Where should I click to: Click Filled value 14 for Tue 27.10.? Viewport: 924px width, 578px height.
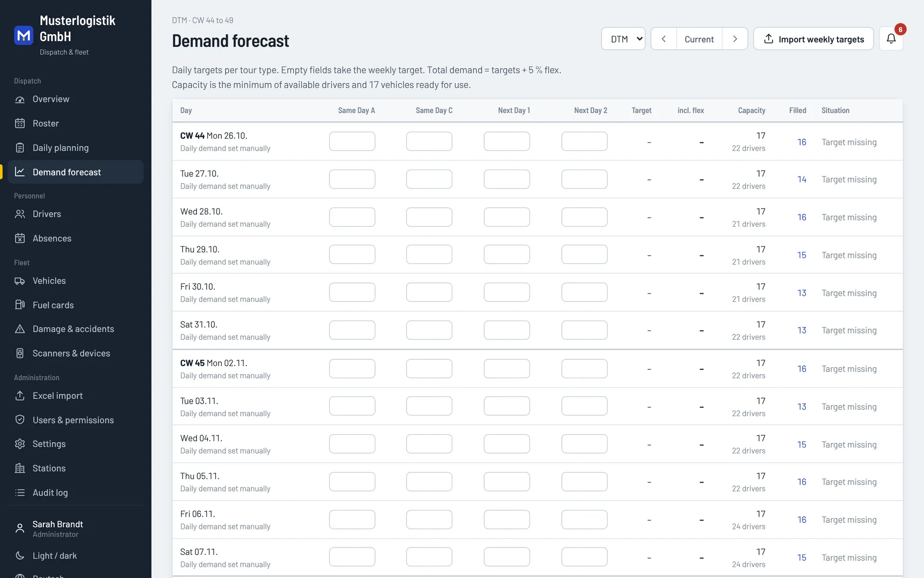coord(802,179)
